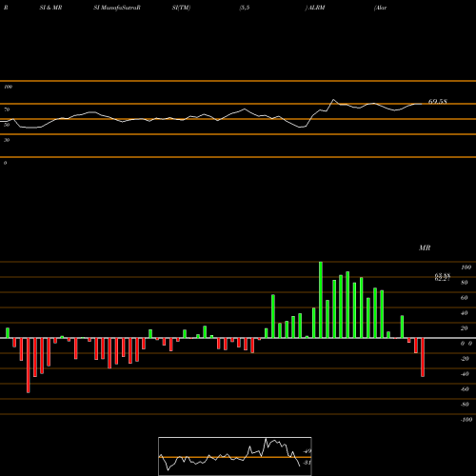Click the RSI axis label 0

pyautogui.click(x=5, y=163)
